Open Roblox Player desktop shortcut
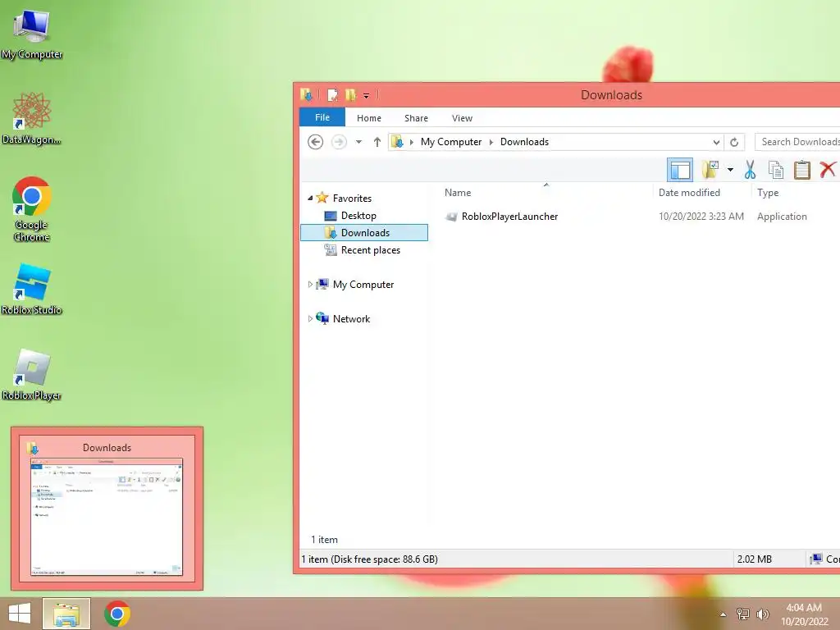Viewport: 840px width, 630px height. 32,375
